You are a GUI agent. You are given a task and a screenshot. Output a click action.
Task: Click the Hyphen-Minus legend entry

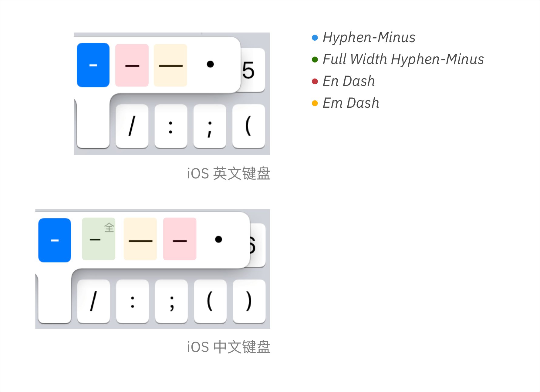pyautogui.click(x=369, y=38)
